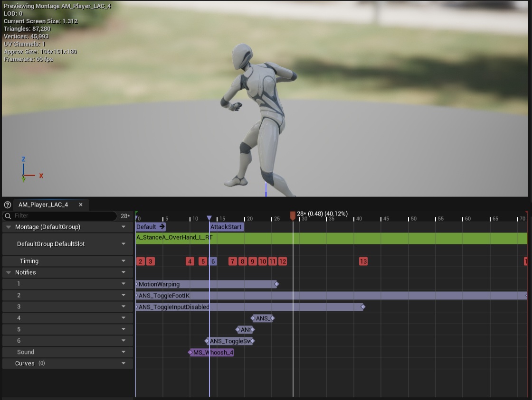532x400 pixels.
Task: Click timing marker 11
Action: (x=273, y=261)
